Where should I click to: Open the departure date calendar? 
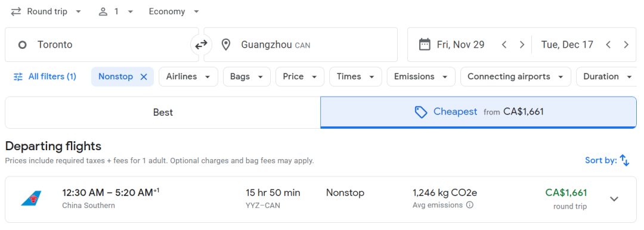[452, 45]
